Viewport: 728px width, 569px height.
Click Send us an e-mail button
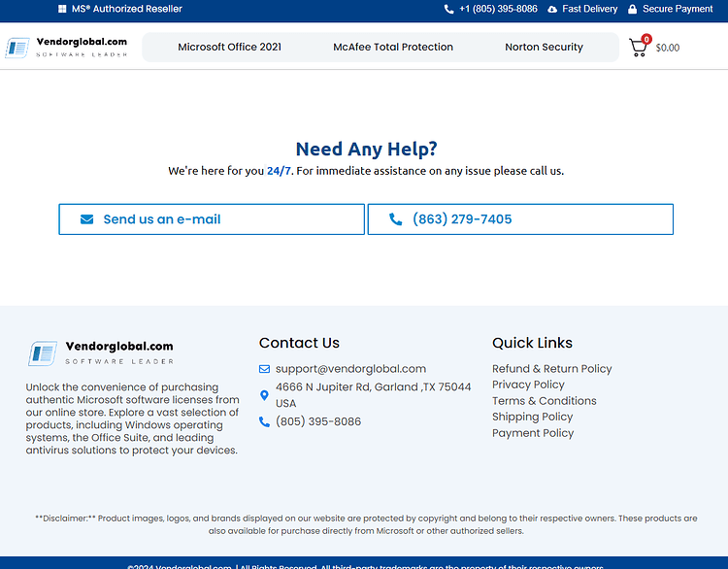212,219
